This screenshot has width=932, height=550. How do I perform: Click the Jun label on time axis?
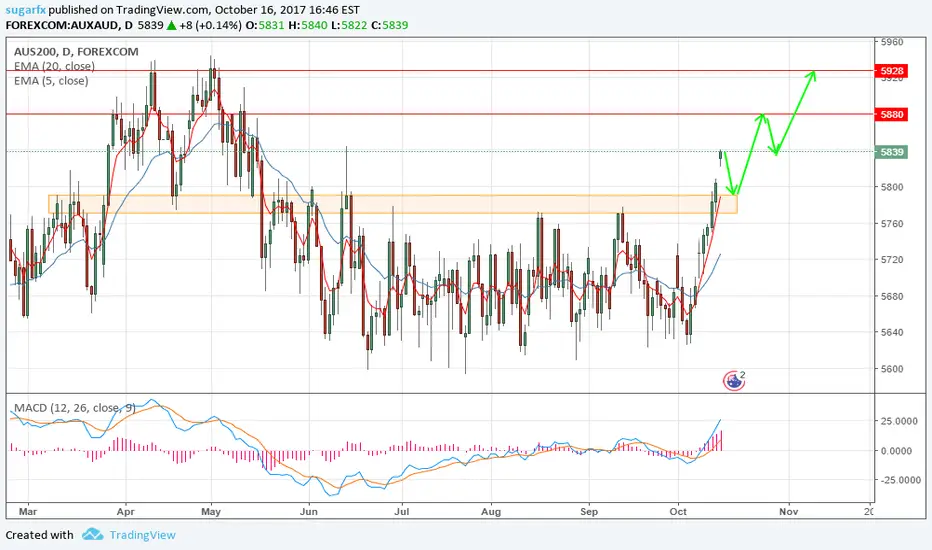(x=309, y=511)
